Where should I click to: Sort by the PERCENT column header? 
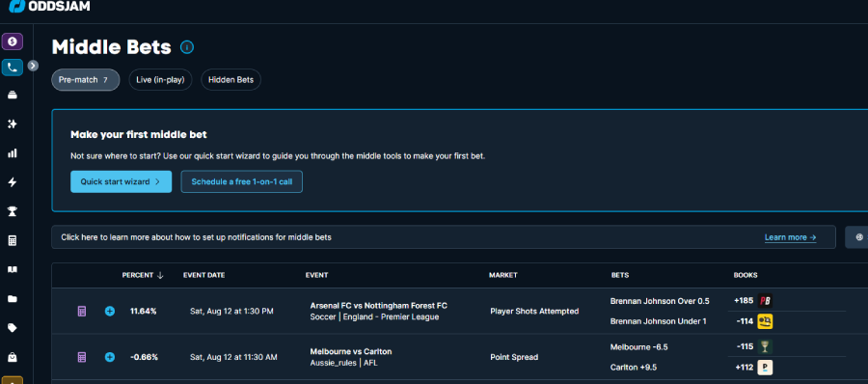point(143,275)
